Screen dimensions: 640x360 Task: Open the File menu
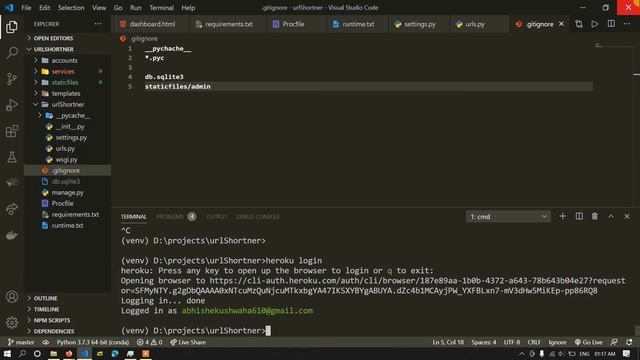click(x=26, y=8)
